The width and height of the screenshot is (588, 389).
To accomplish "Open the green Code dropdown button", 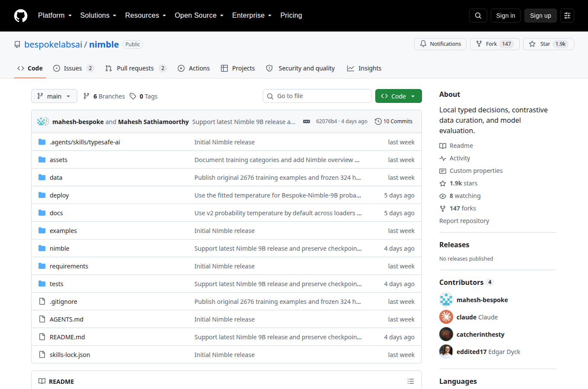I will pos(399,96).
